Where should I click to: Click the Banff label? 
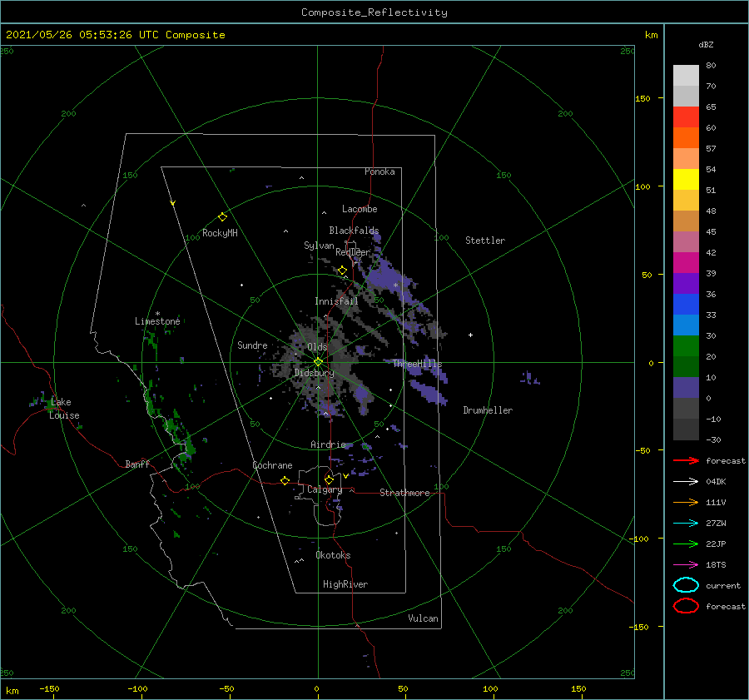click(x=137, y=464)
